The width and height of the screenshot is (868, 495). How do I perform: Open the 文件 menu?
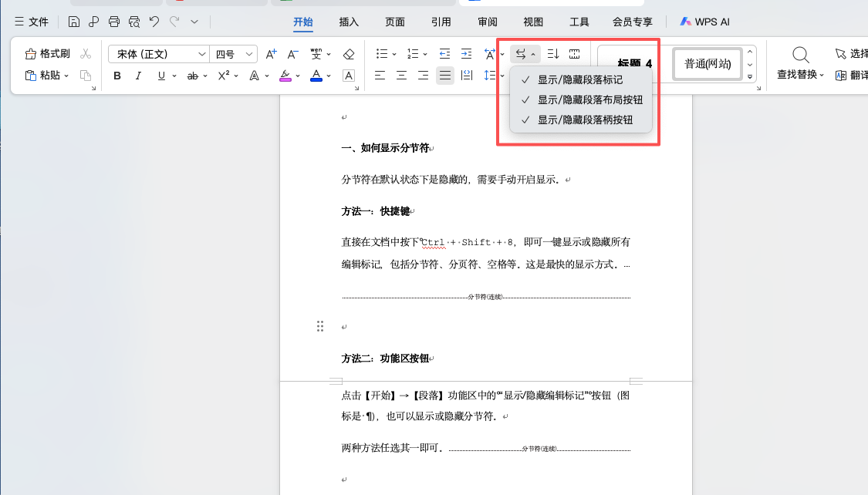pyautogui.click(x=32, y=22)
